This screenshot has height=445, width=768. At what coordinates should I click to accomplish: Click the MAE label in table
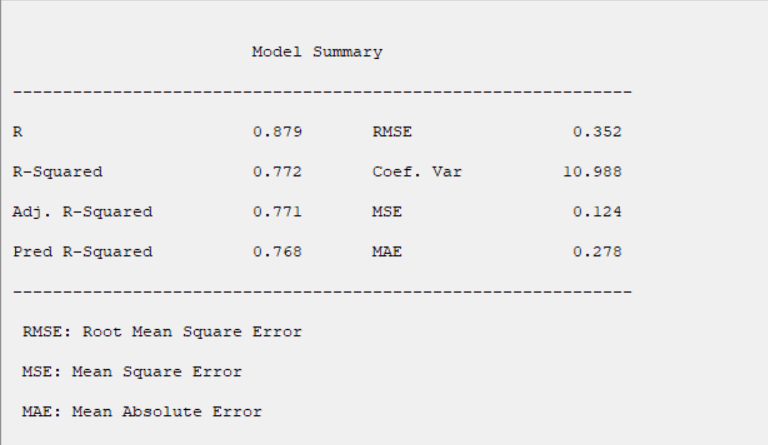pyautogui.click(x=387, y=252)
